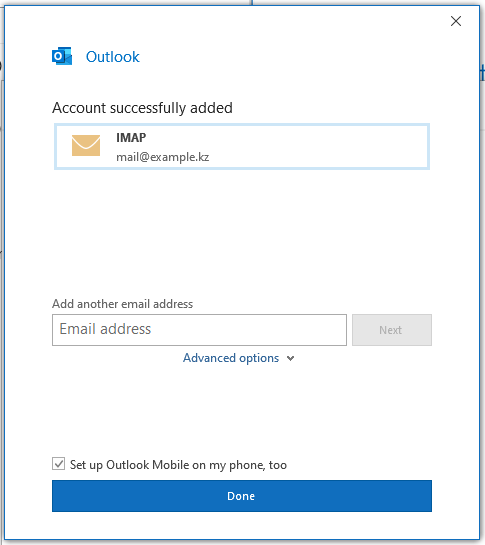Click the chevron beside Advanced options

tap(291, 358)
